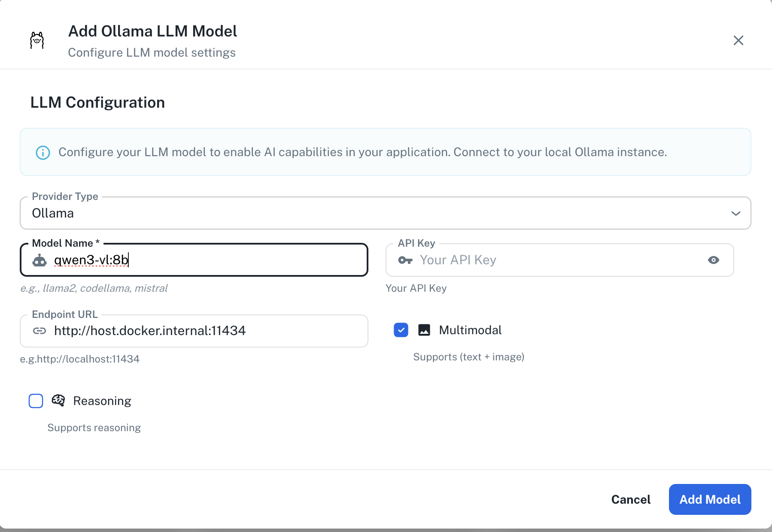Viewport: 772px width, 532px height.
Task: Click the Add Model button
Action: tap(709, 499)
